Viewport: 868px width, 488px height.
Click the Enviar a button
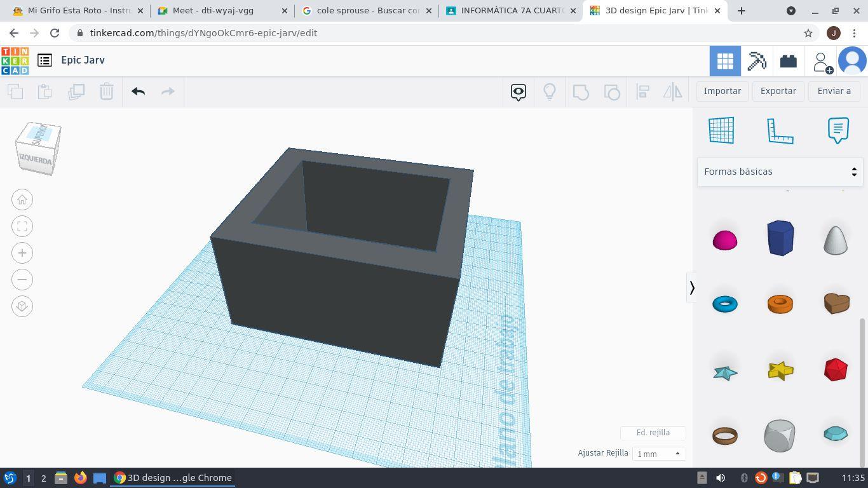click(x=834, y=91)
